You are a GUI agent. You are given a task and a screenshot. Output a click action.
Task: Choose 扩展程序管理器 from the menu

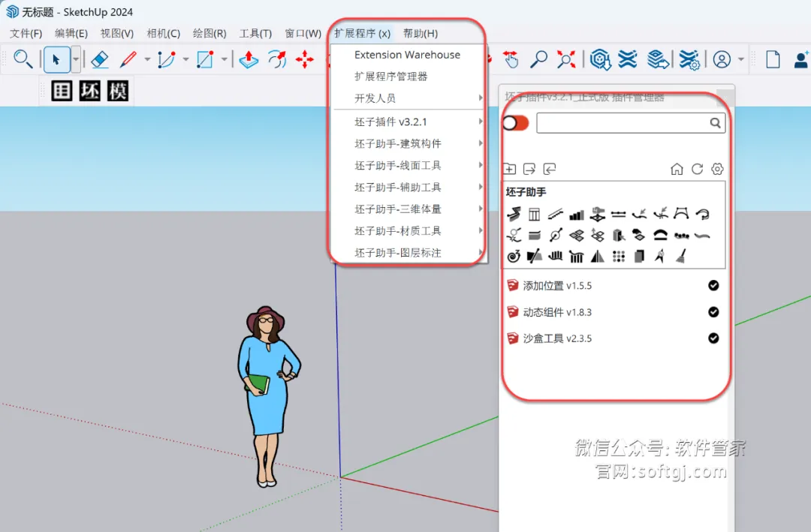coord(408,77)
